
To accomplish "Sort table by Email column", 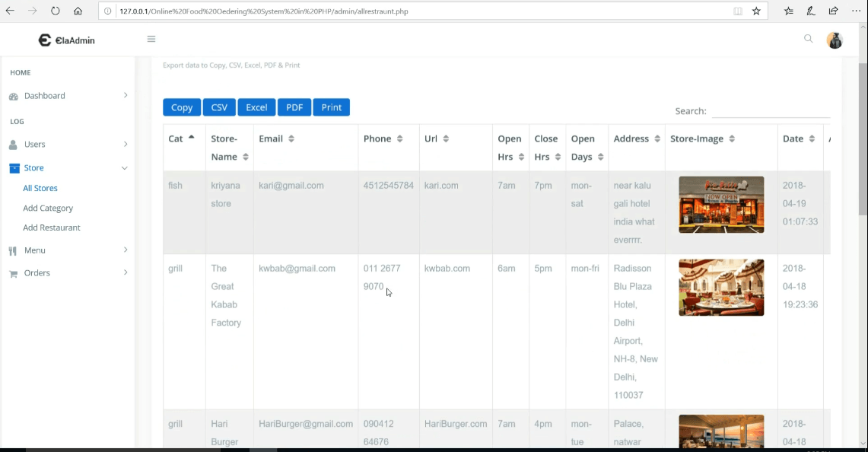I will click(276, 138).
